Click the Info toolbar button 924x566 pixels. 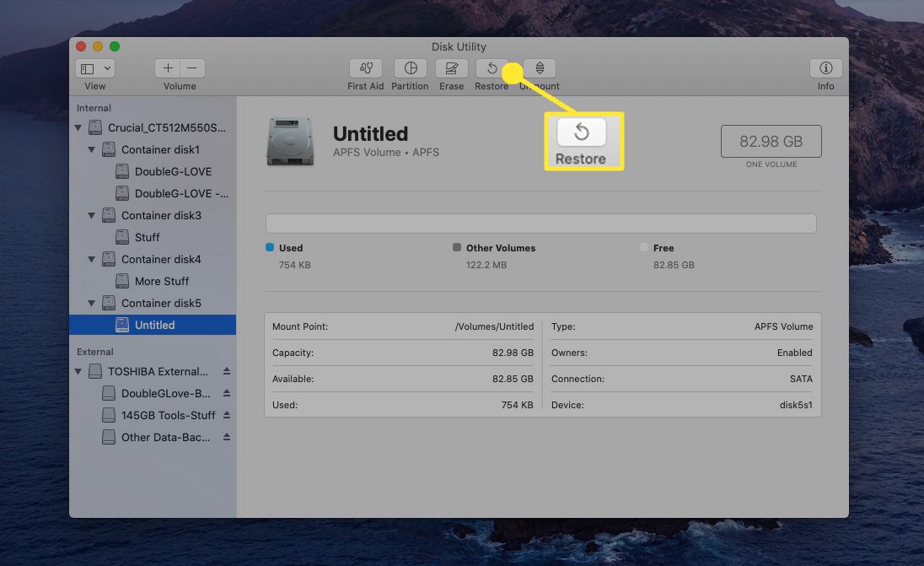tap(825, 68)
